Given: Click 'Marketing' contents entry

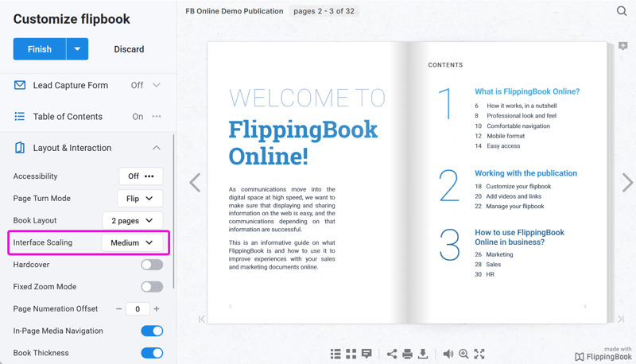Looking at the screenshot, I should 499,254.
